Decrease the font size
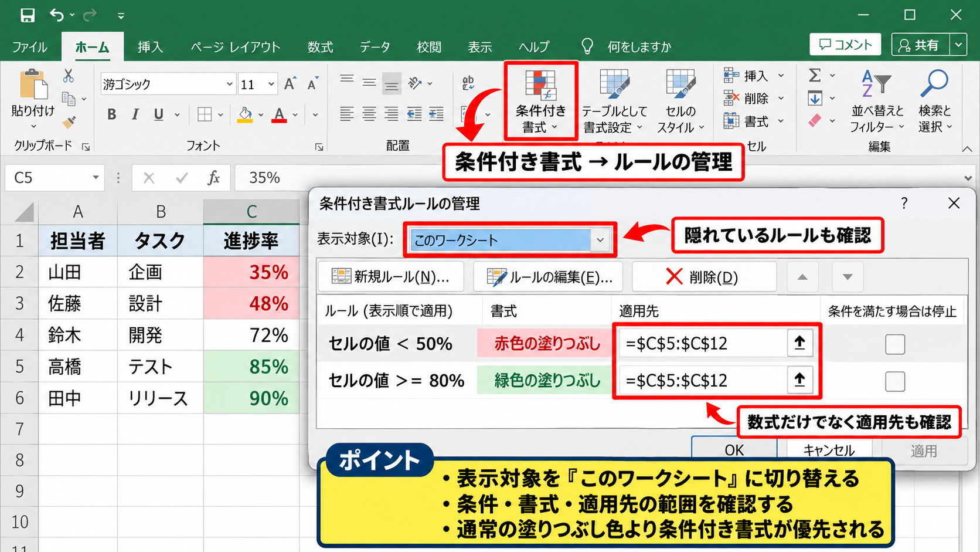Viewport: 980px width, 552px height. (313, 84)
